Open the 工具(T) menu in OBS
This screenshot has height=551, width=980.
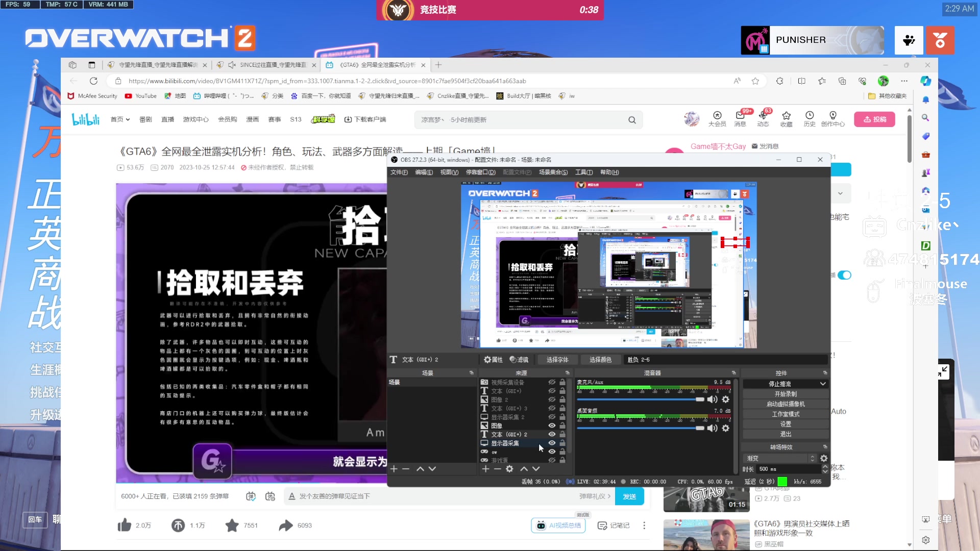pos(583,172)
